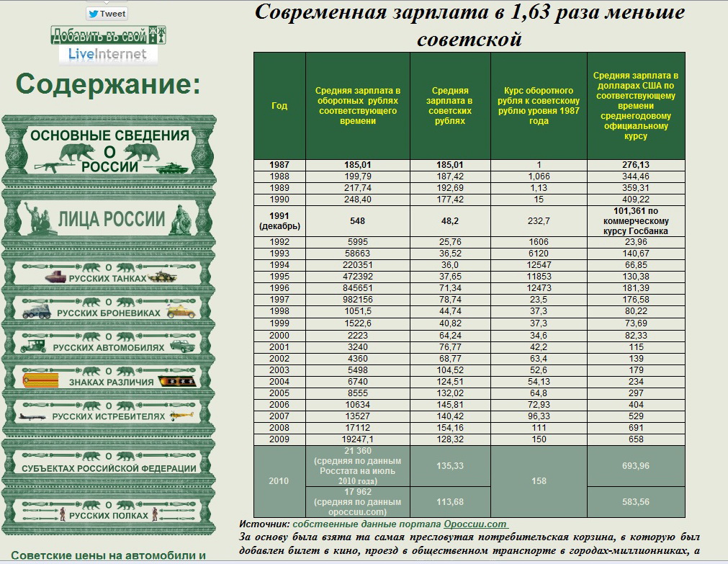Open О субъектах Российской Федерации section

[x=109, y=462]
